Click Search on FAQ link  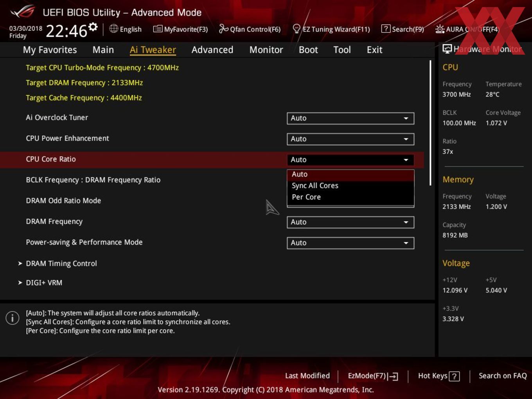(x=503, y=376)
